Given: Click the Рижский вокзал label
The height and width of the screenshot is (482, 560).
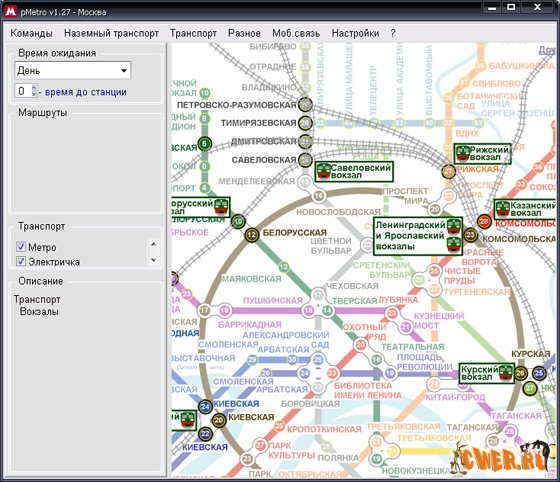Looking at the screenshot, I should 489,154.
